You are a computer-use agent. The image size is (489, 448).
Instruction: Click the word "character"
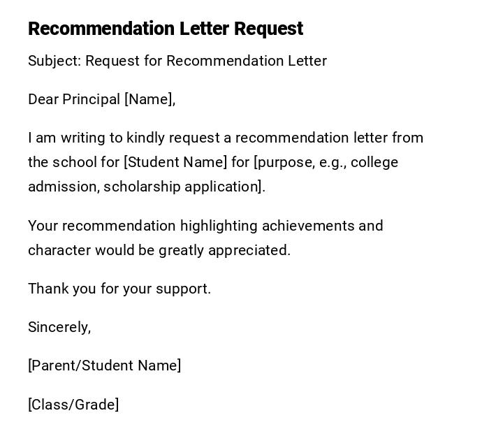point(59,250)
